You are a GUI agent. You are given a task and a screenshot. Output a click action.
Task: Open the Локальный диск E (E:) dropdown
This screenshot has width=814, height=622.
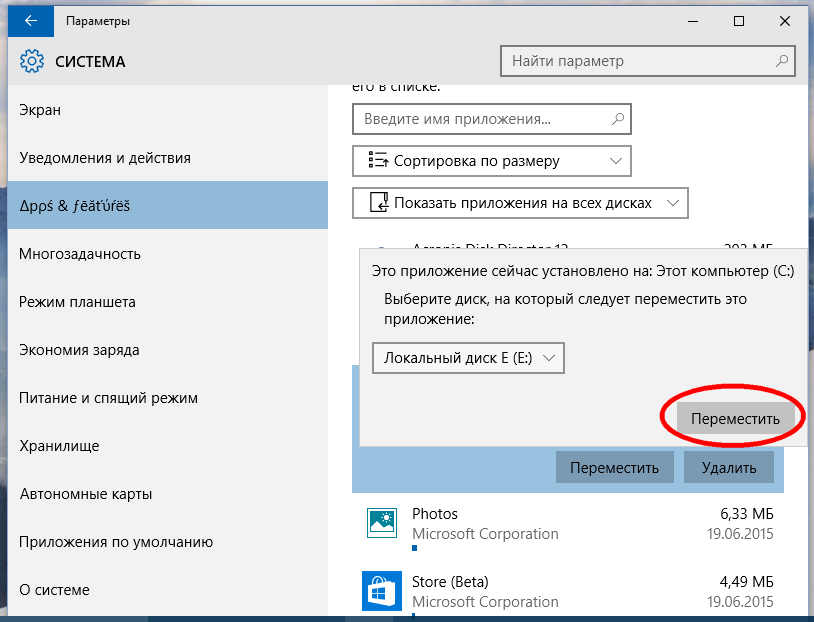[x=468, y=358]
